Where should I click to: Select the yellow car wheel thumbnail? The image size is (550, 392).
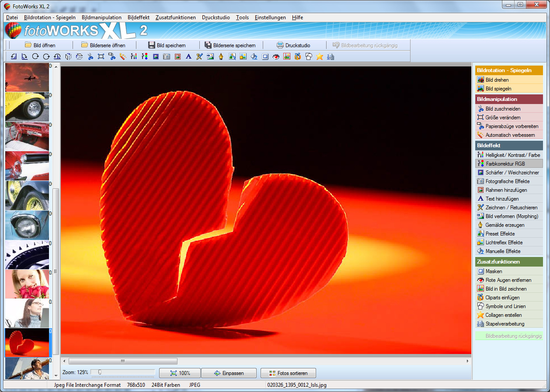point(27,107)
